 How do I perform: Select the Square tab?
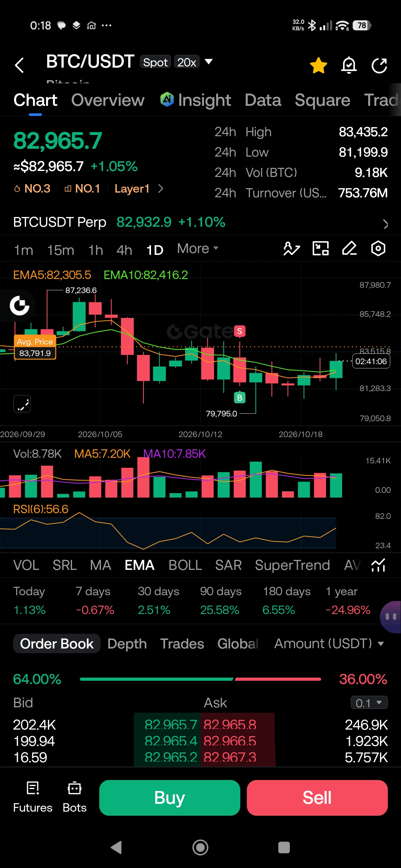pyautogui.click(x=322, y=100)
